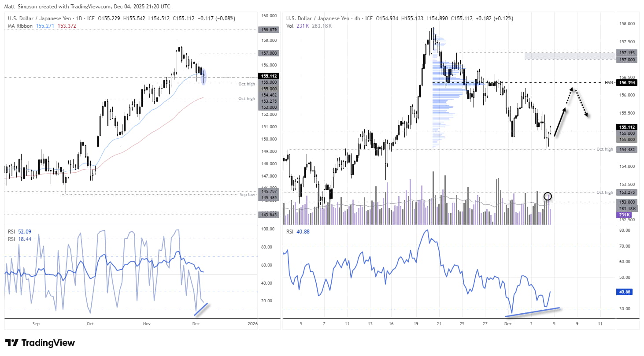
Task: Click the Dec label on the date axis
Action: tap(196, 323)
